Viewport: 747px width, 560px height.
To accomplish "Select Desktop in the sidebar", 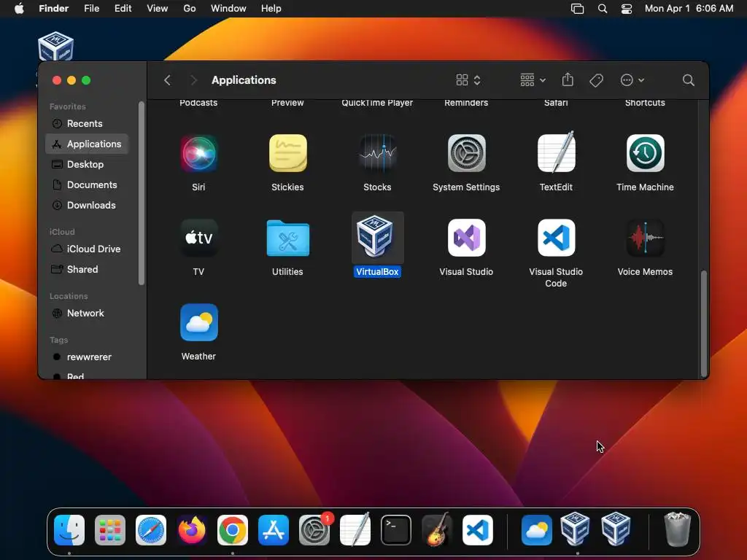I will coord(88,164).
